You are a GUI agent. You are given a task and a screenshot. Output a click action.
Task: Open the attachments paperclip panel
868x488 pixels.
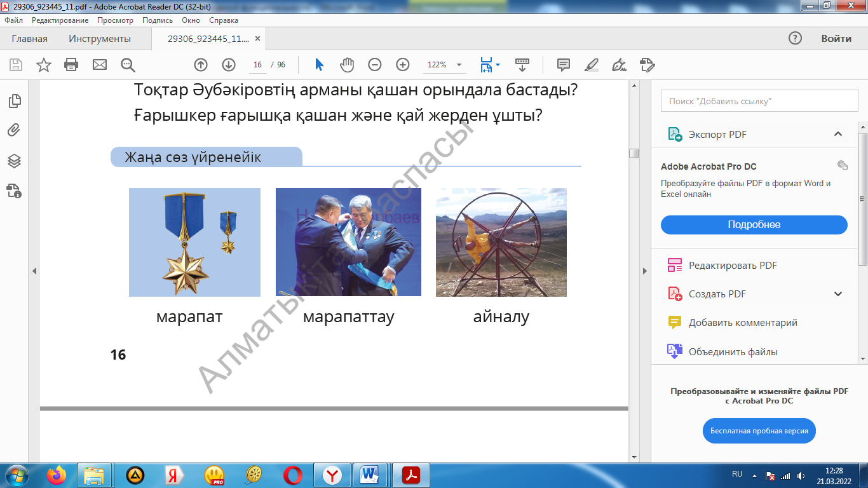tap(14, 131)
